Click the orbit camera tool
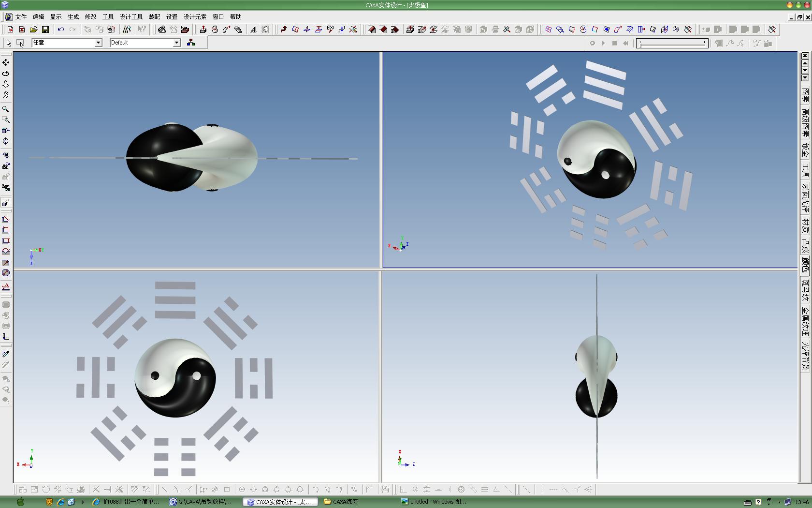This screenshot has height=508, width=812. [x=6, y=73]
